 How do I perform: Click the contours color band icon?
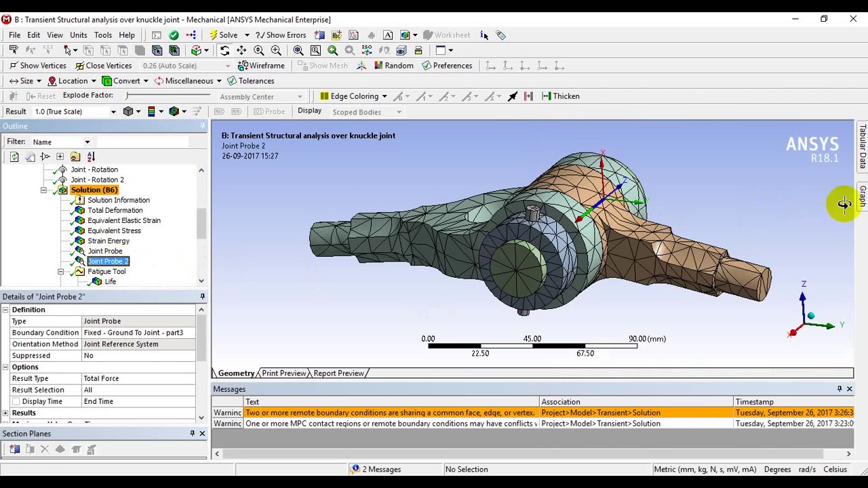(x=151, y=112)
